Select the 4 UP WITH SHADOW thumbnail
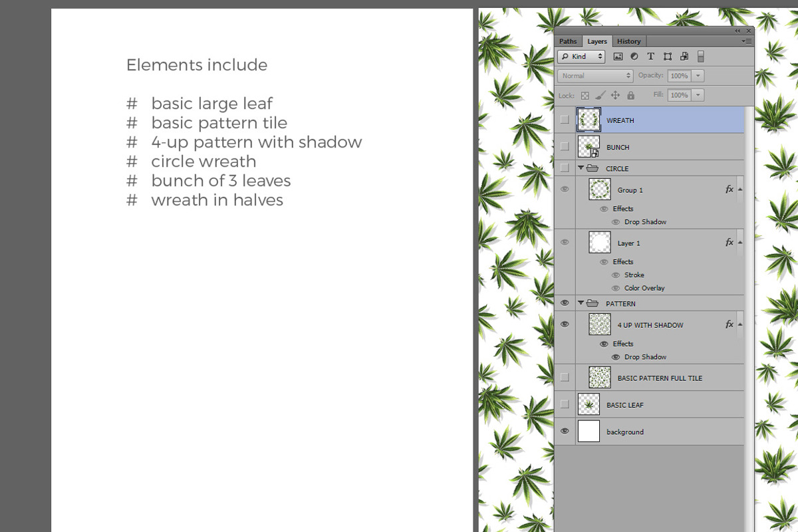 [600, 325]
